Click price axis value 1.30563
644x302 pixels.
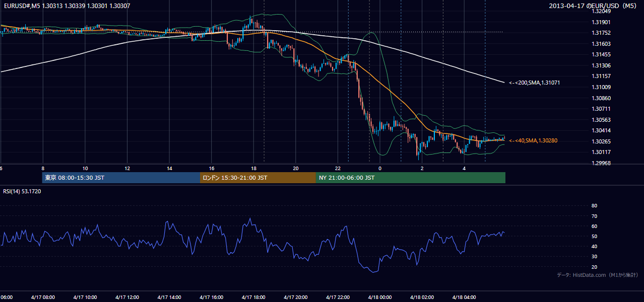tap(601, 120)
